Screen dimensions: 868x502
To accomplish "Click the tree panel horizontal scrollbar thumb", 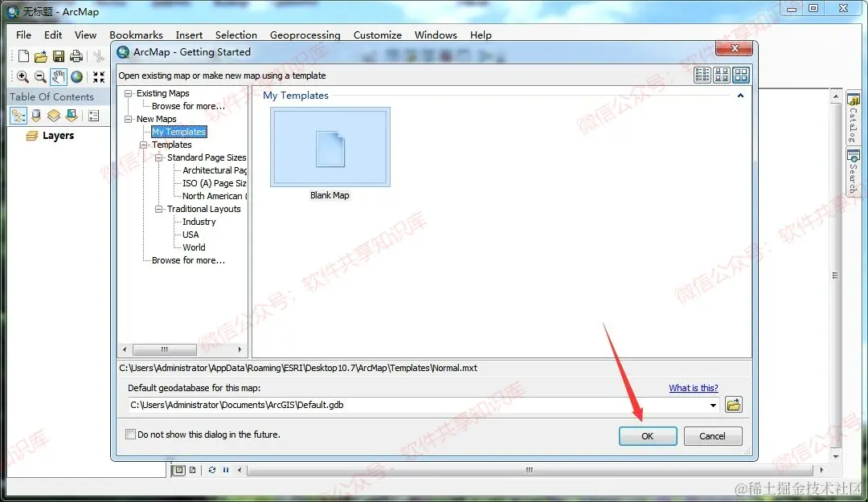I will pos(165,350).
